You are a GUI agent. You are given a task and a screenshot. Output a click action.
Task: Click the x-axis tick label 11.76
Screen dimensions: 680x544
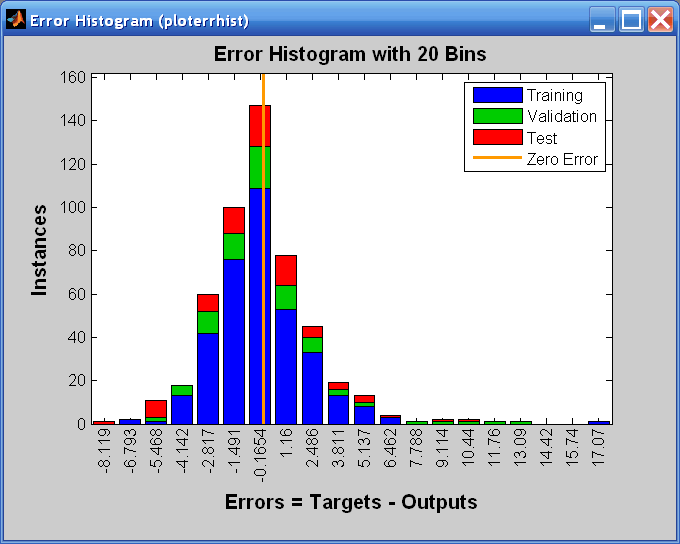494,448
